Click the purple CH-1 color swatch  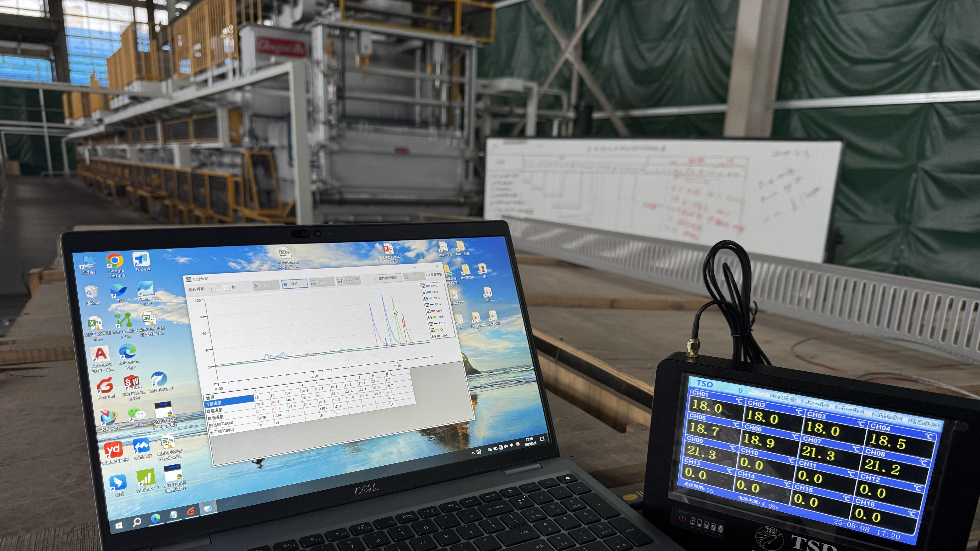(428, 286)
